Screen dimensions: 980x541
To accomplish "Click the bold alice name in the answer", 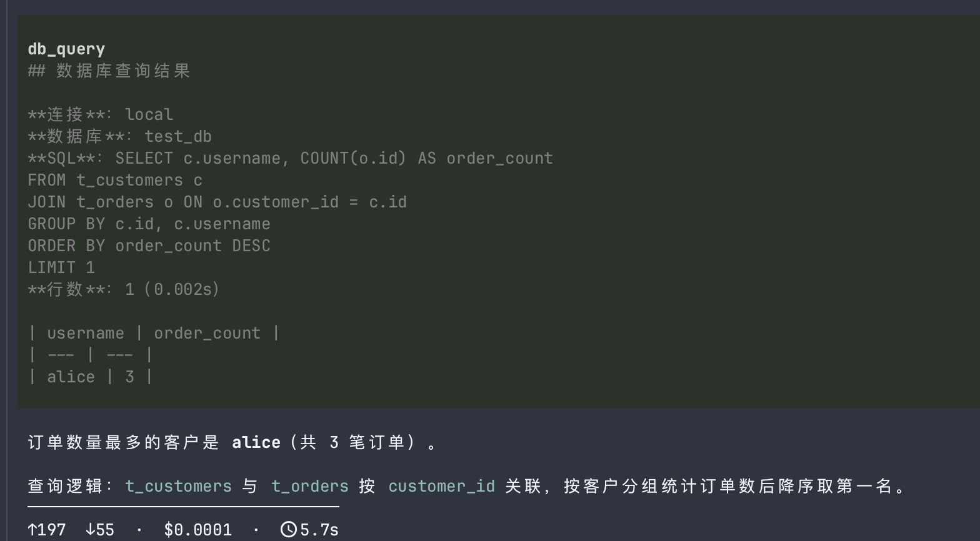I will point(256,442).
